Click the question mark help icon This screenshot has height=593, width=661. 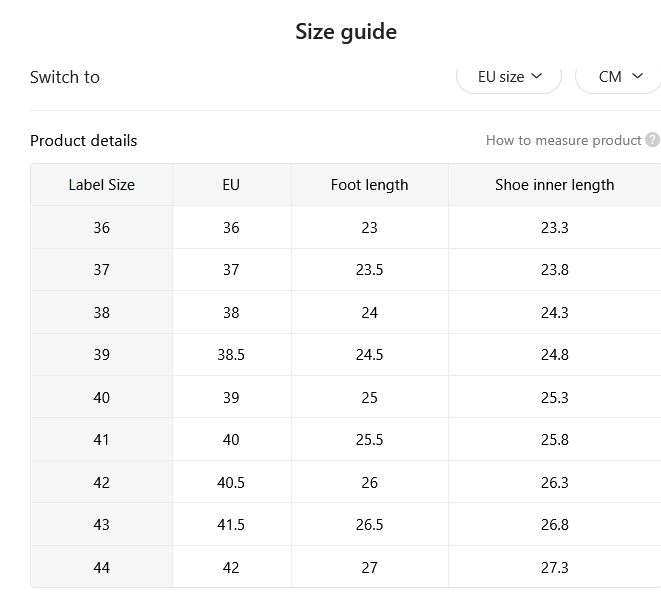(x=652, y=140)
